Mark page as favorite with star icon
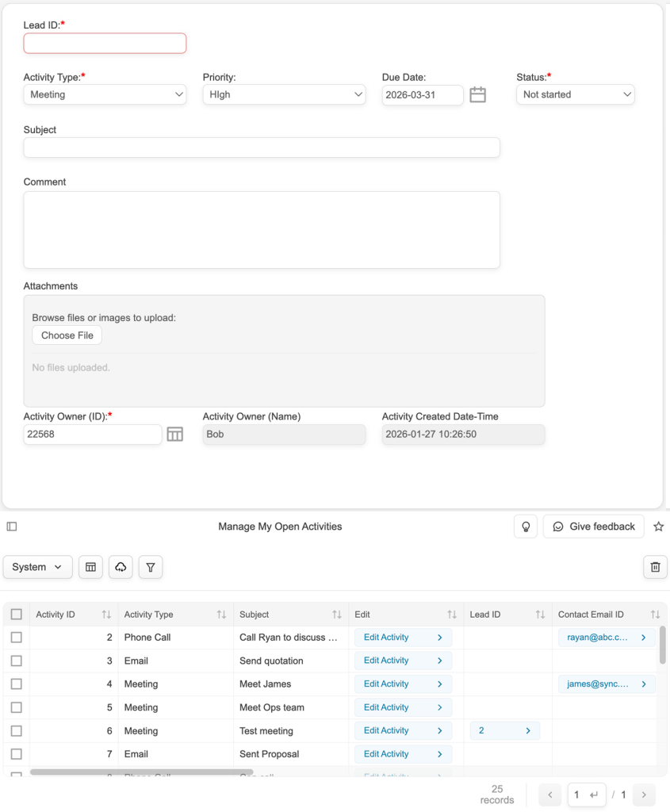This screenshot has width=670, height=812. pos(658,527)
